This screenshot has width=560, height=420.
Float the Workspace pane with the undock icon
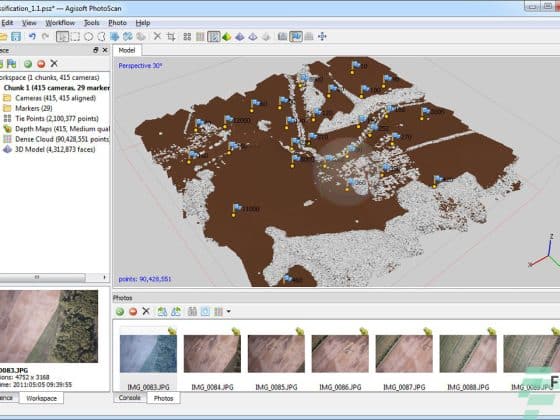point(95,50)
